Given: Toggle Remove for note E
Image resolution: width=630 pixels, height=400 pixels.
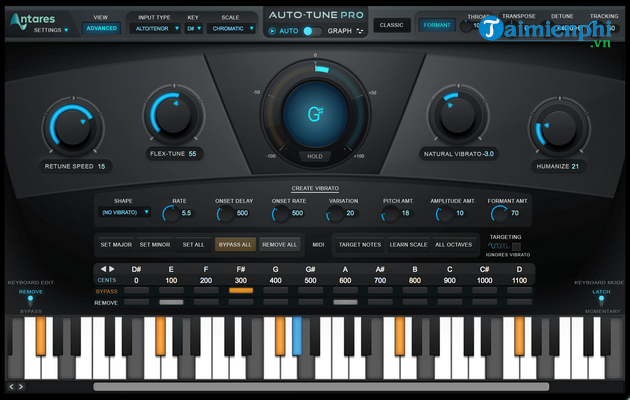Looking at the screenshot, I should (x=171, y=302).
